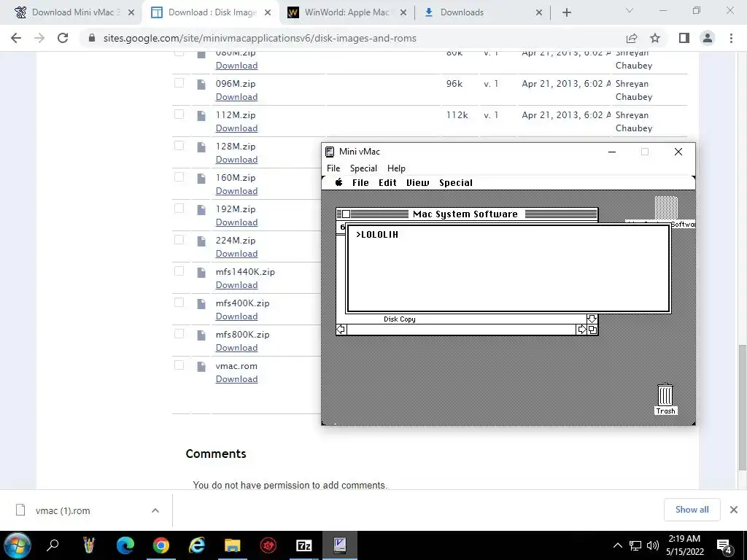This screenshot has width=747, height=560.
Task: Show hidden system tray icons
Action: [617, 545]
